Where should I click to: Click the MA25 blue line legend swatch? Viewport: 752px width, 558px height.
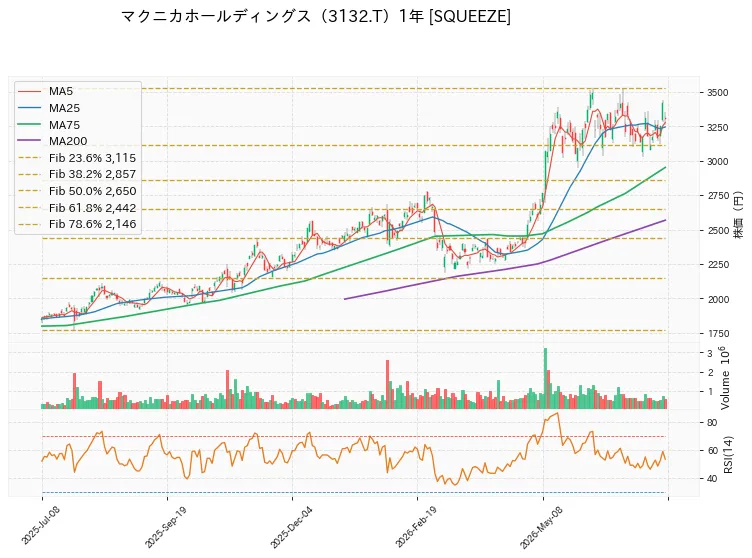[x=29, y=108]
